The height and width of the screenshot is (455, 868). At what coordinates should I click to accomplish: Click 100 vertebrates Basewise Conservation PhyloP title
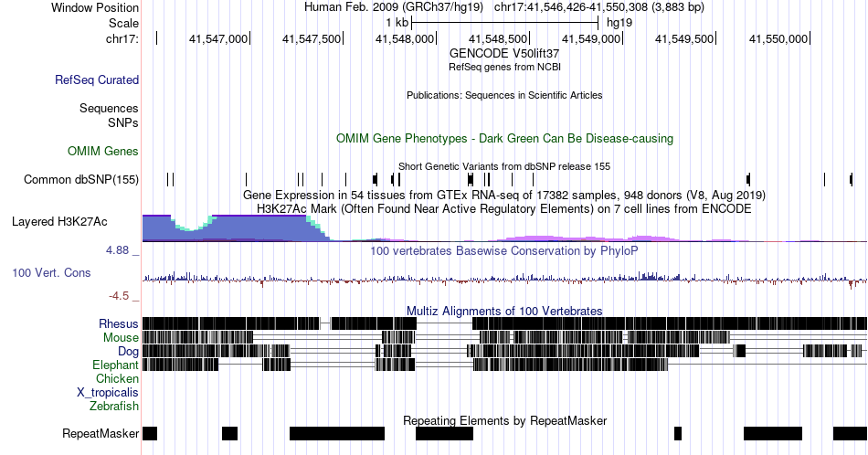pos(504,250)
